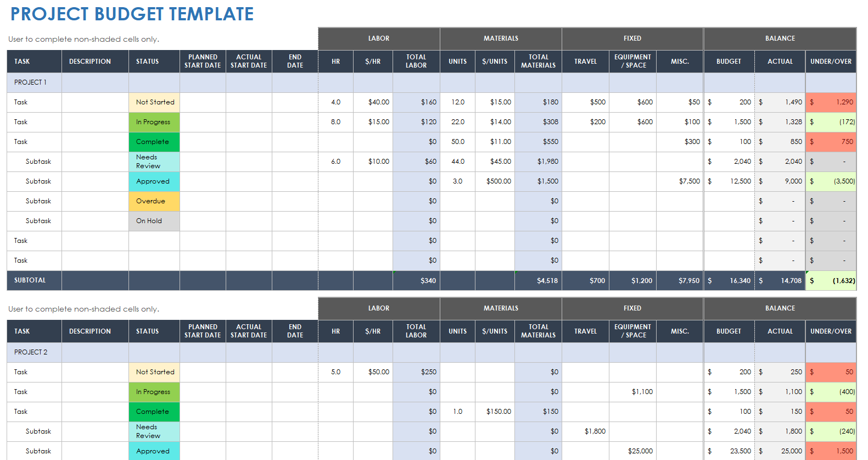This screenshot has width=868, height=460.
Task: Select the Project 1 SUBTOTAL label
Action: click(34, 280)
